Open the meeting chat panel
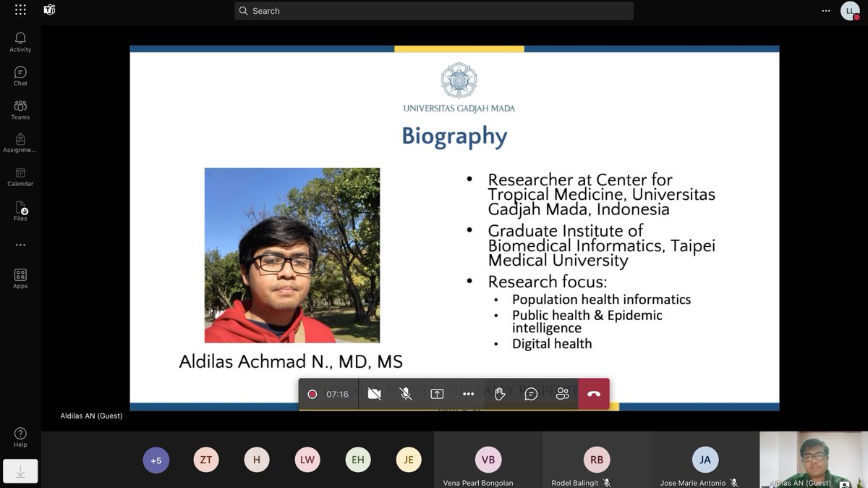Image resolution: width=868 pixels, height=488 pixels. (531, 393)
